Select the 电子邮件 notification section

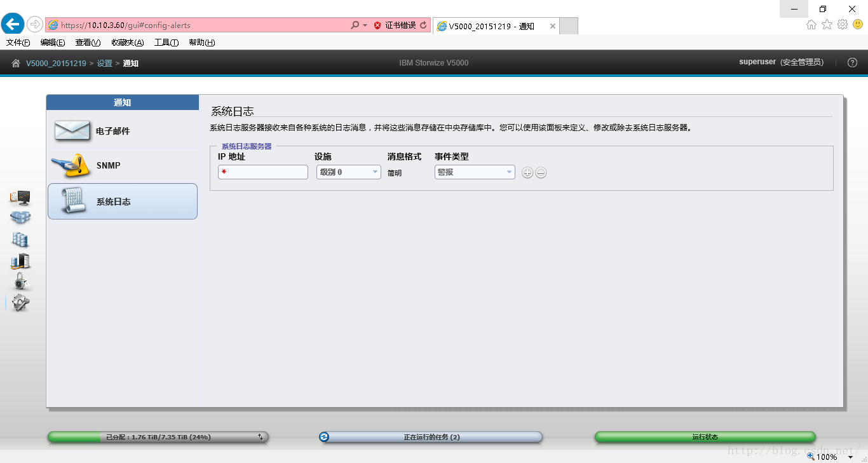123,131
